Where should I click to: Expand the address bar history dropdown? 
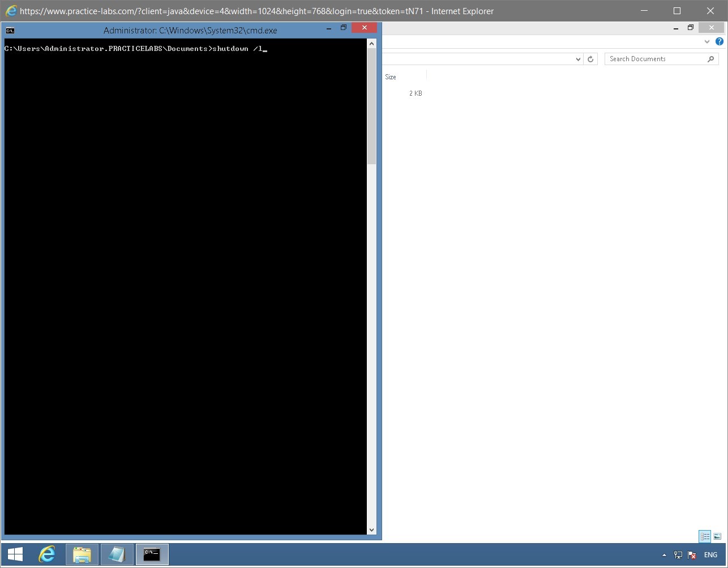[x=578, y=58]
